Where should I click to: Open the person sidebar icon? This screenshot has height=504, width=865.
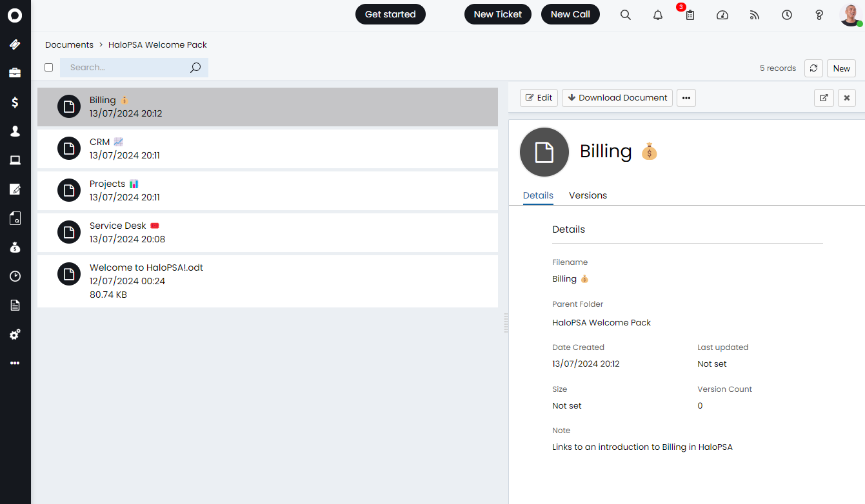15,131
